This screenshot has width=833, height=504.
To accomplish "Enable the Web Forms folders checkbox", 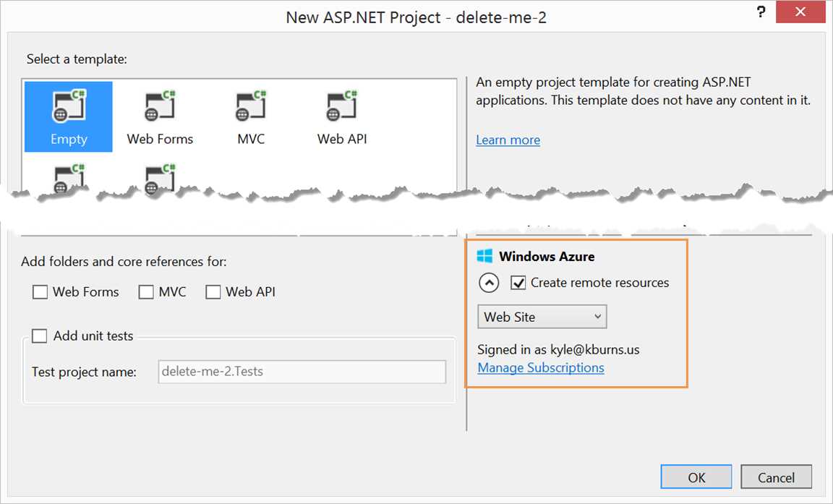I will pyautogui.click(x=40, y=291).
